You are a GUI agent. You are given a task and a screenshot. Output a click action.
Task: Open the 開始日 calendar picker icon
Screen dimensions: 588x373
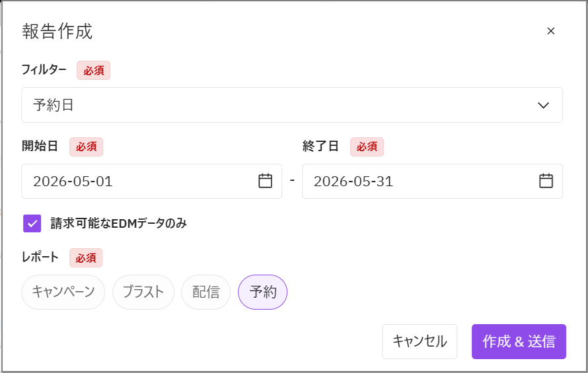tap(265, 181)
